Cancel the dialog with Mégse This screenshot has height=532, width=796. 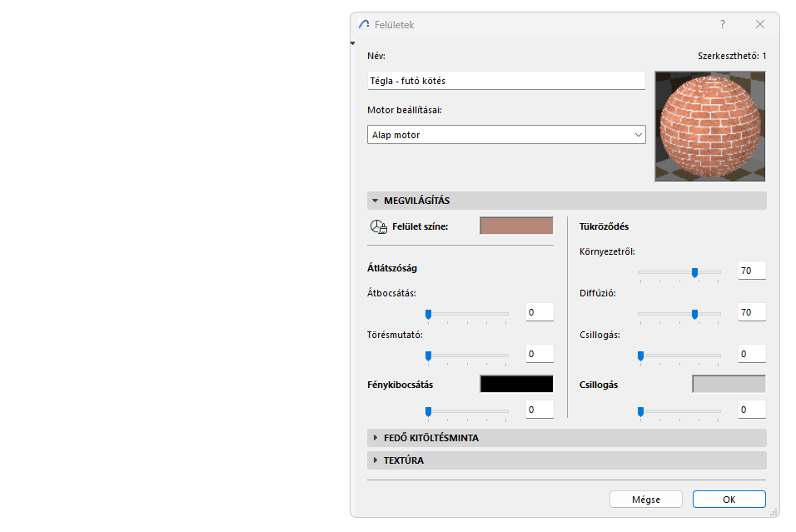645,499
